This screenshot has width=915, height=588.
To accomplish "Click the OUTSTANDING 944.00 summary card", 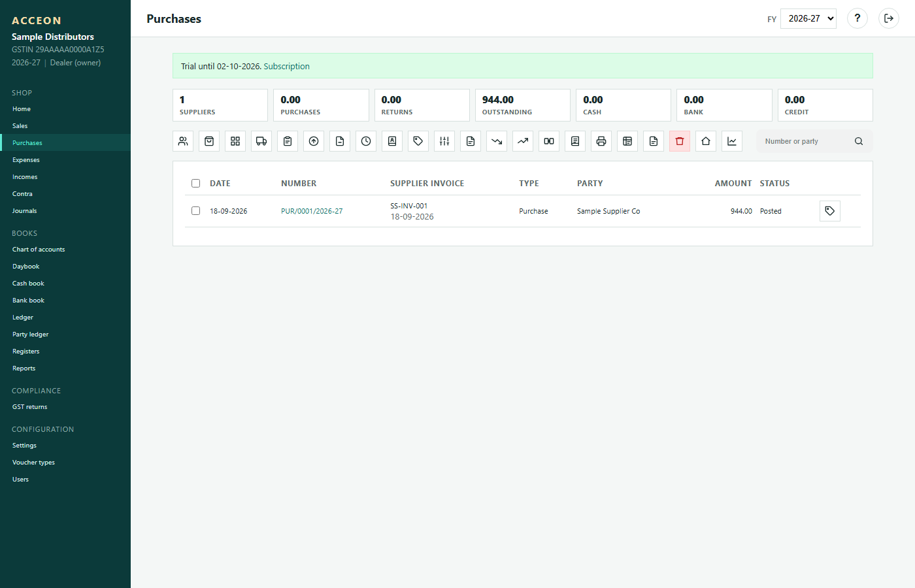I will (523, 105).
